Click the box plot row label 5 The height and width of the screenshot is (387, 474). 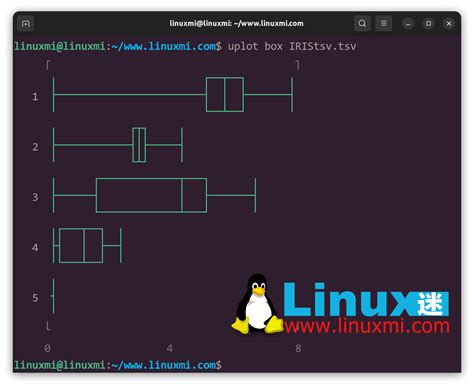35,298
